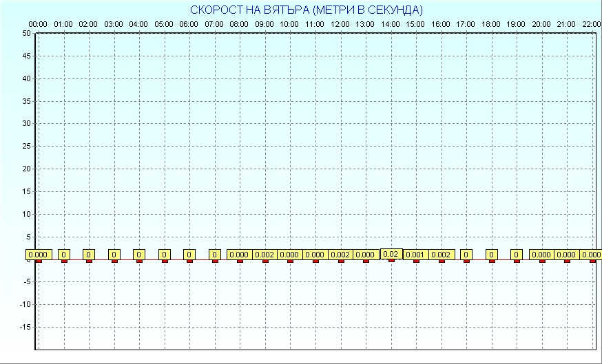Click the -10 value on the vertical axis

pos(25,304)
